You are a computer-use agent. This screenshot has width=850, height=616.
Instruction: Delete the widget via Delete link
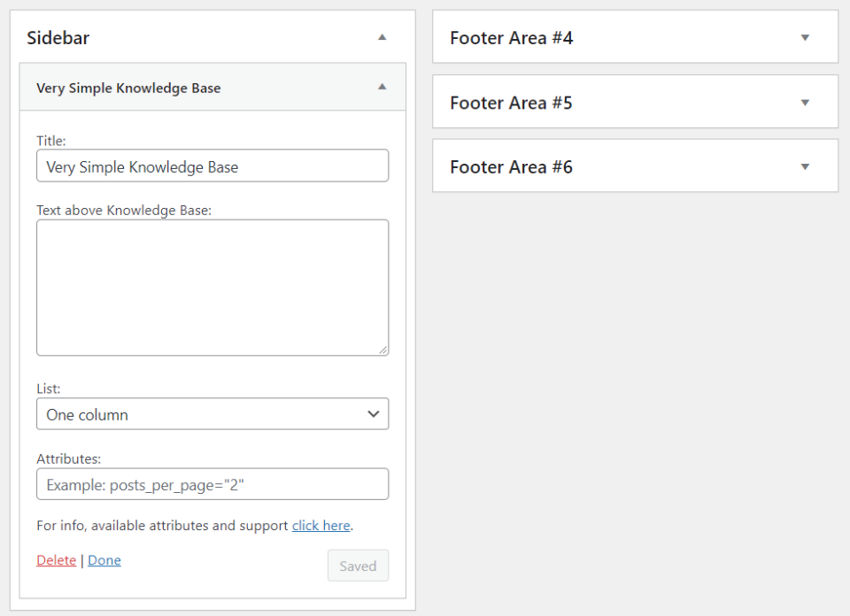(56, 560)
